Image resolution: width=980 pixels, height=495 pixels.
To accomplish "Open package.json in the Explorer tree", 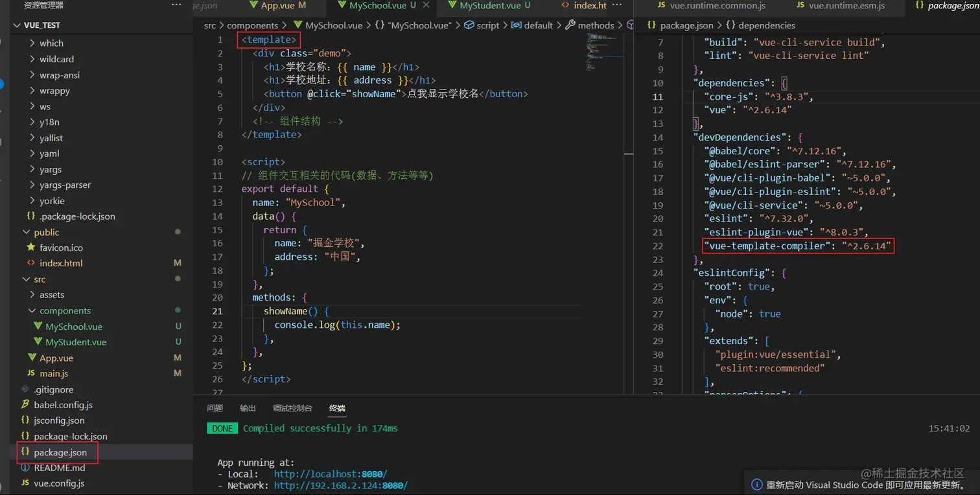I will pyautogui.click(x=60, y=452).
